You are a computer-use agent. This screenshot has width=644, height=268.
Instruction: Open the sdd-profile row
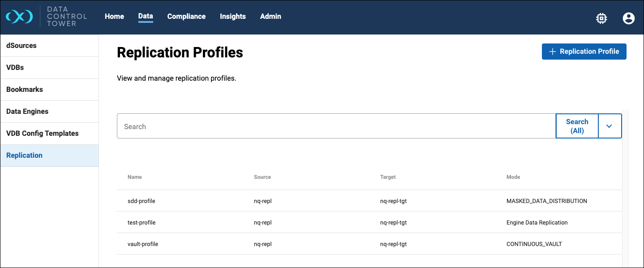coord(142,201)
